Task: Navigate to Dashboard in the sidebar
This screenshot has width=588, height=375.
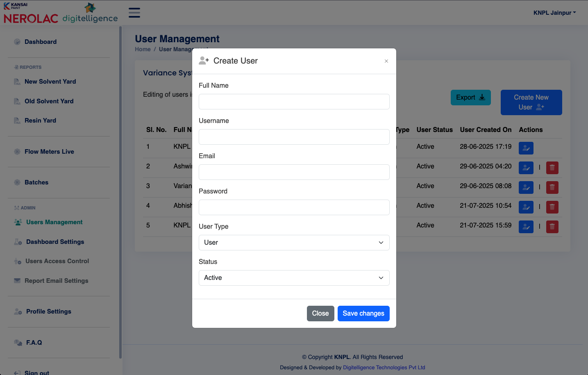Action: 41,41
